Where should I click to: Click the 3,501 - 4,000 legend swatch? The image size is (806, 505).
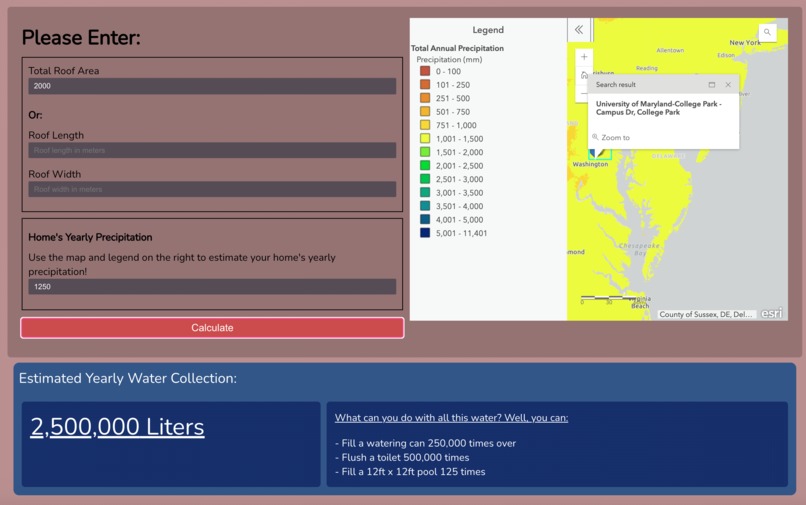tap(425, 206)
